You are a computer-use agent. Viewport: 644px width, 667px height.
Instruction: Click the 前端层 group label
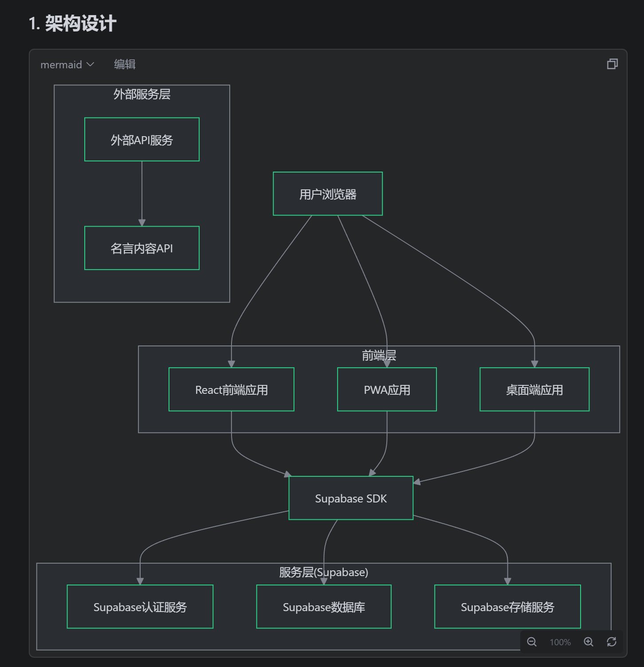click(x=379, y=355)
